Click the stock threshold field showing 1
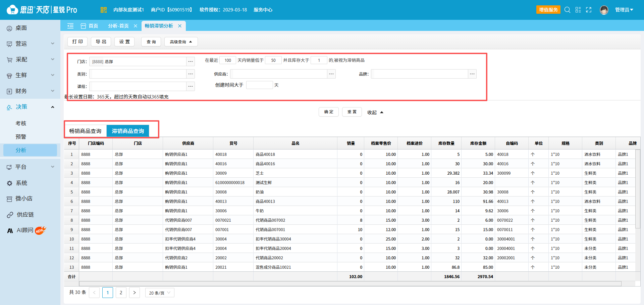This screenshot has height=305, width=644. [x=319, y=60]
